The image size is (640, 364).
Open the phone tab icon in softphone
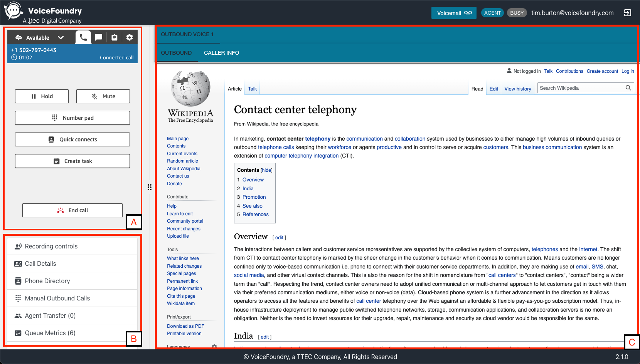pyautogui.click(x=83, y=37)
